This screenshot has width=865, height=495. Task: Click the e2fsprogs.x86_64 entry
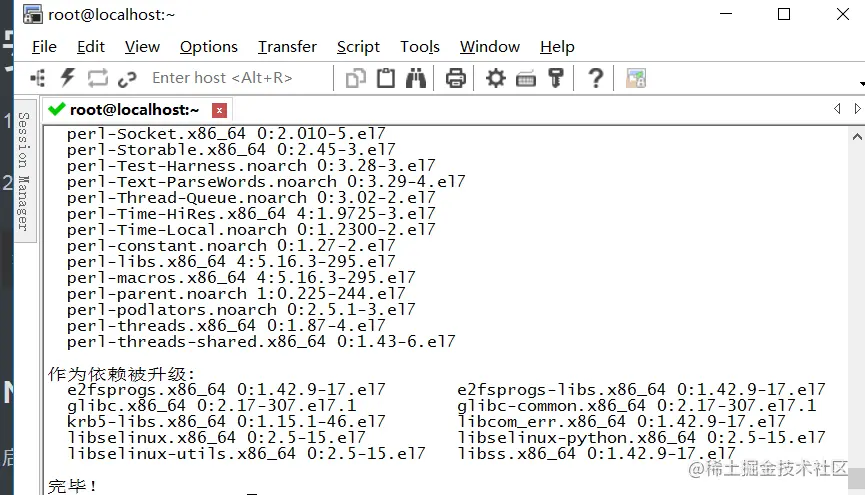point(226,390)
